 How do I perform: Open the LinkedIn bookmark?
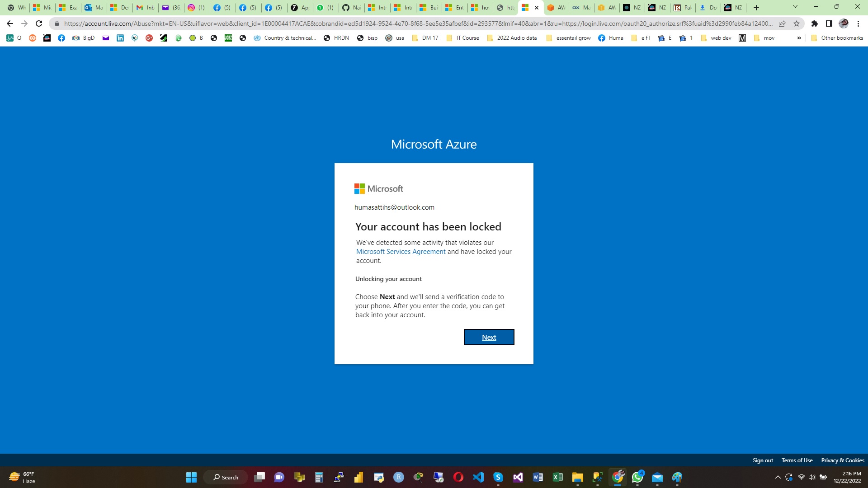(x=120, y=38)
